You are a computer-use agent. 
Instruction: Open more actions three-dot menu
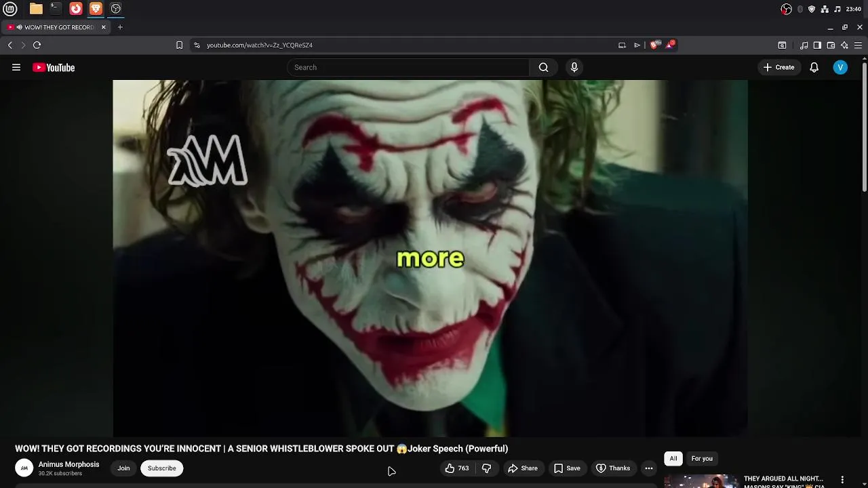(649, 468)
